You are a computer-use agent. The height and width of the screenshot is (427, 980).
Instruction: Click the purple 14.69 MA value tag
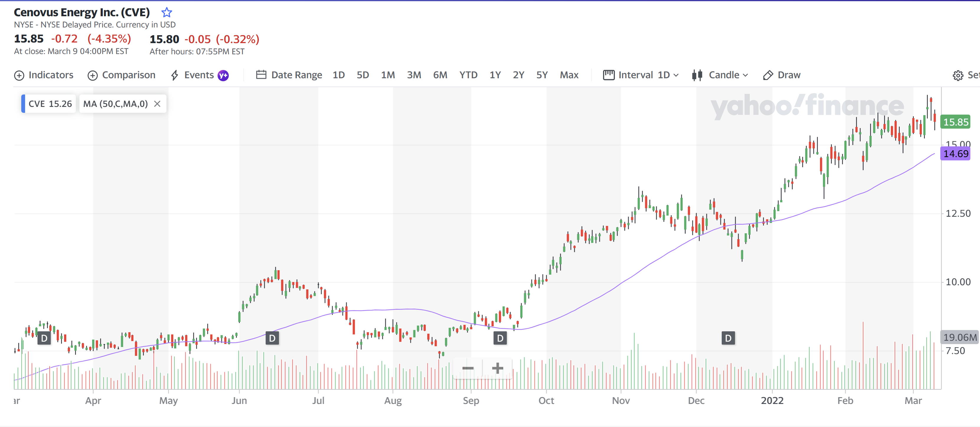point(955,154)
